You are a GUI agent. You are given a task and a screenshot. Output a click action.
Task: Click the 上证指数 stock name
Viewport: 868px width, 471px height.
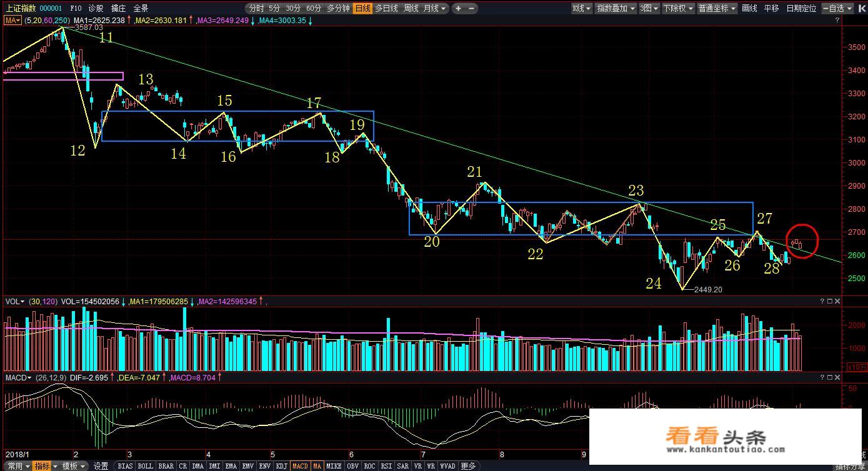point(21,9)
